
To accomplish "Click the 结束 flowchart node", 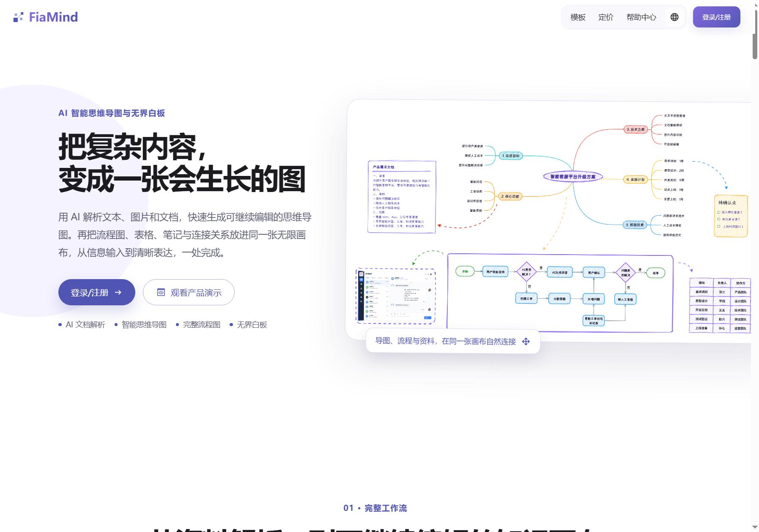I will point(656,273).
